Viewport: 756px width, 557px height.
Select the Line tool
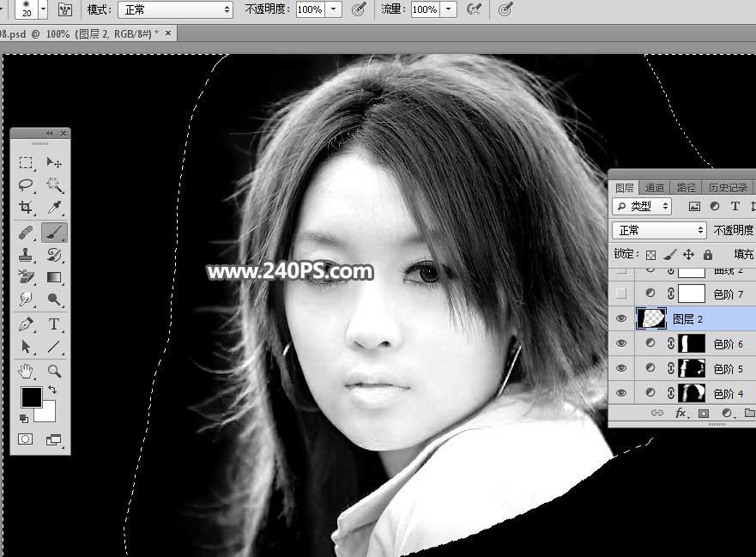click(54, 347)
